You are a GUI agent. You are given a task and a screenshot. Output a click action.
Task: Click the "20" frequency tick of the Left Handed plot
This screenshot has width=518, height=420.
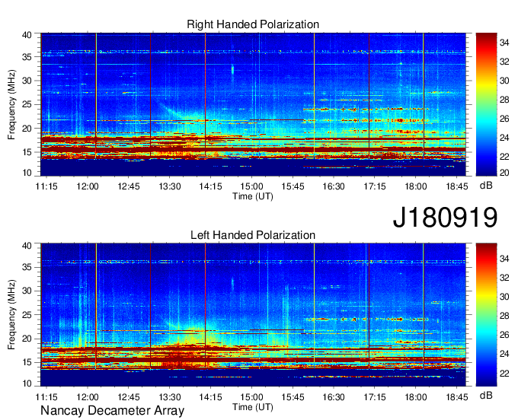click(x=27, y=339)
